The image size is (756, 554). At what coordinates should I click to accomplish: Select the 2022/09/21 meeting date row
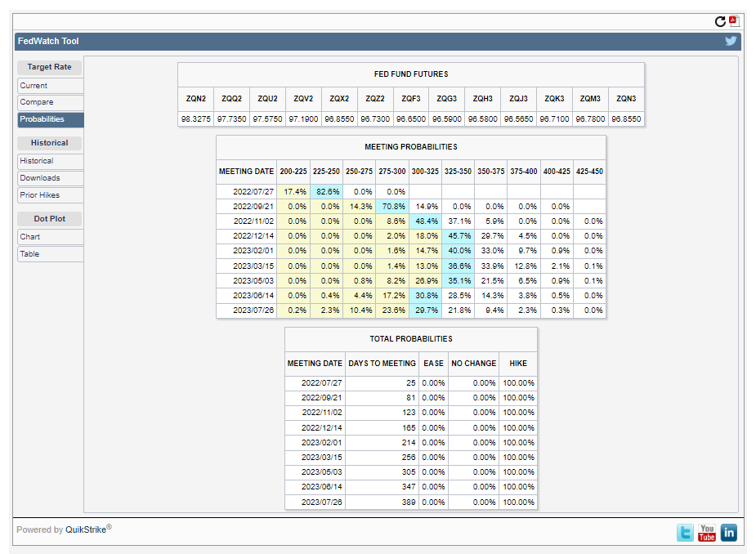click(x=253, y=206)
